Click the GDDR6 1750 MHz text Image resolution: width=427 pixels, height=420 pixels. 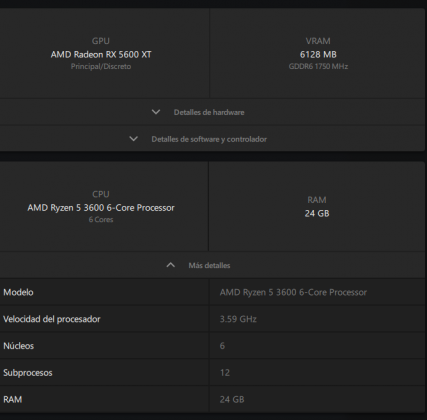318,66
